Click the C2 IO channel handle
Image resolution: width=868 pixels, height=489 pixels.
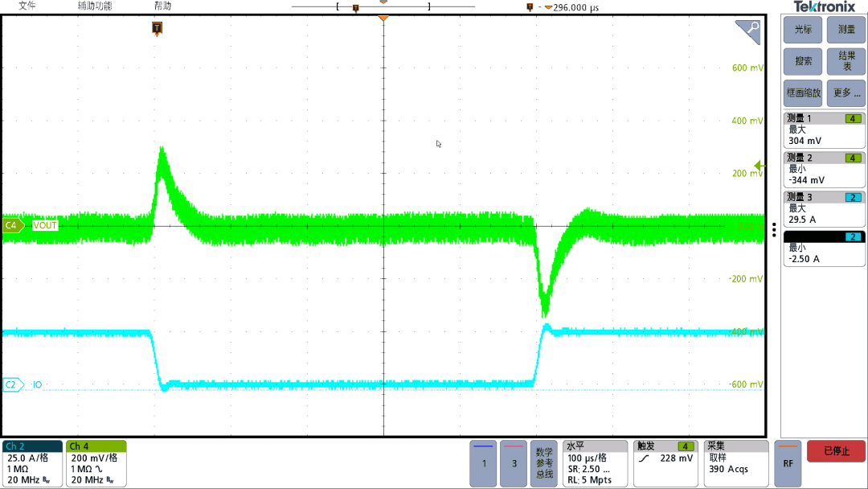(13, 385)
